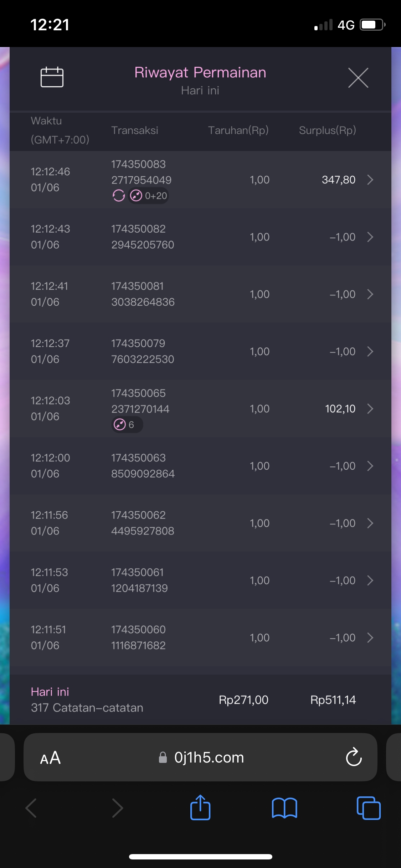Image resolution: width=401 pixels, height=868 pixels.
Task: Open the Safari tabs overview icon
Action: pos(368,807)
